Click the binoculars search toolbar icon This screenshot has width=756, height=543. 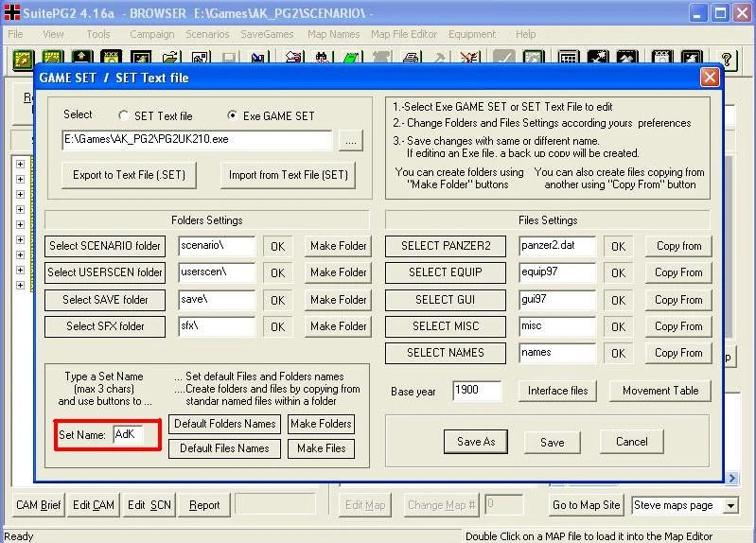pyautogui.click(x=322, y=59)
